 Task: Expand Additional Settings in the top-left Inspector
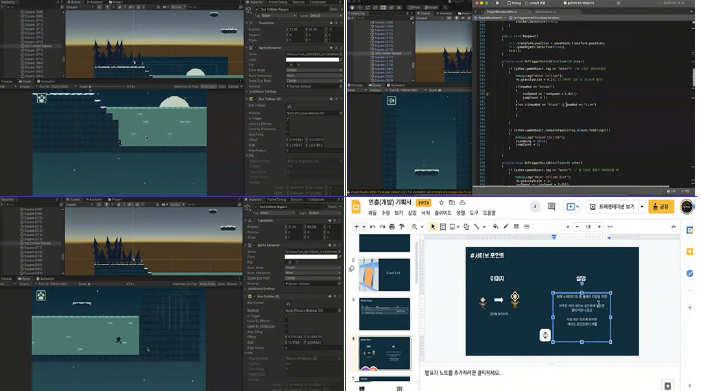pos(261,92)
